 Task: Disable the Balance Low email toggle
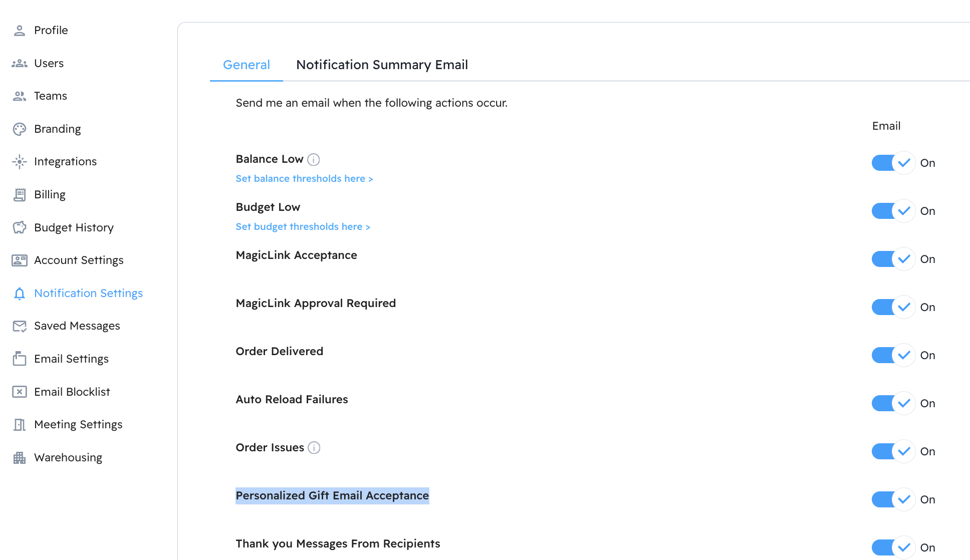pos(893,163)
